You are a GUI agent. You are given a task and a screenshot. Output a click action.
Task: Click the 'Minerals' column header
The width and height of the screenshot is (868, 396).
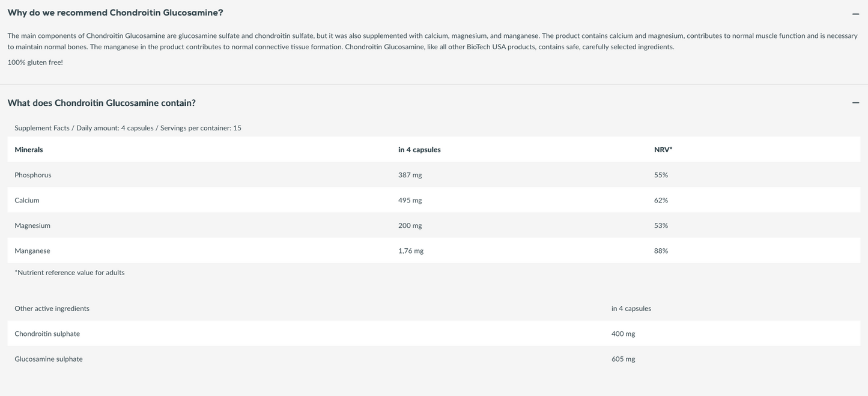click(29, 150)
